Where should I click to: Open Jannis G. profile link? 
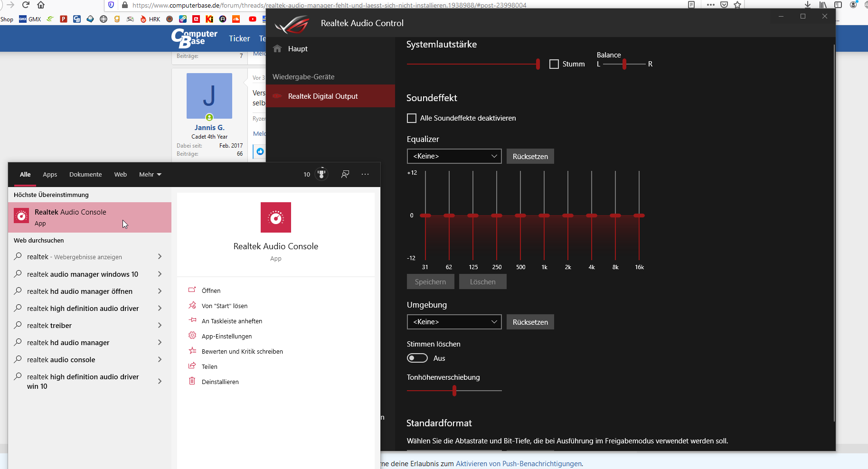(x=209, y=128)
